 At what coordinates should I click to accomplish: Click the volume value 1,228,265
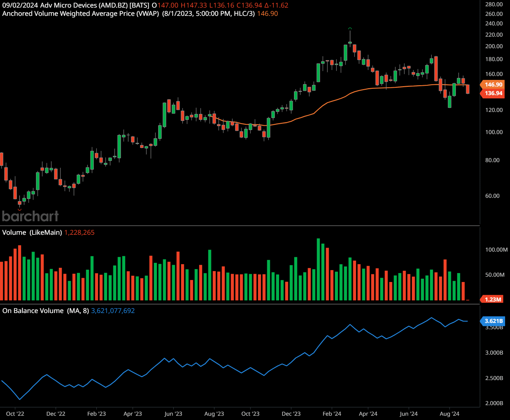tap(79, 232)
